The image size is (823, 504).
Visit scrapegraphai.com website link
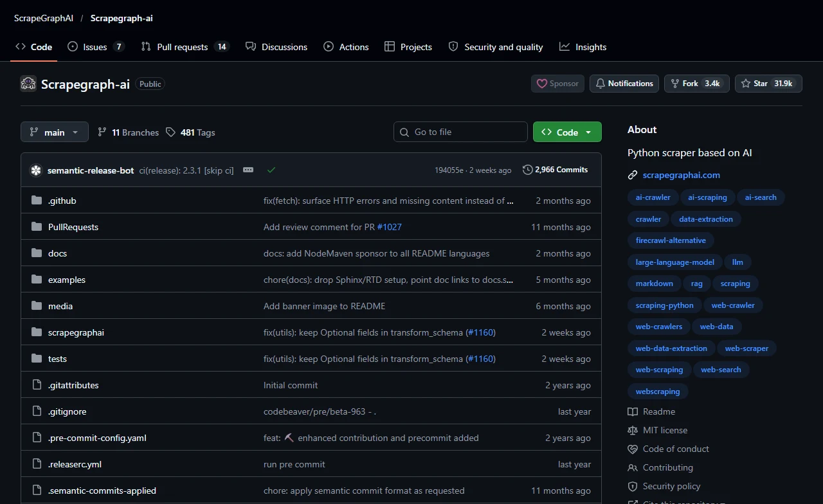681,175
